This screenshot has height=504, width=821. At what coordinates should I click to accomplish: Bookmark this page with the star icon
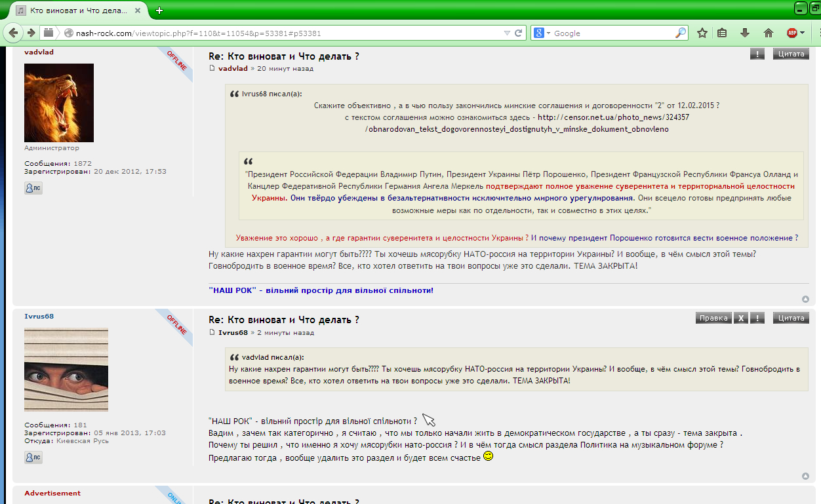point(702,33)
